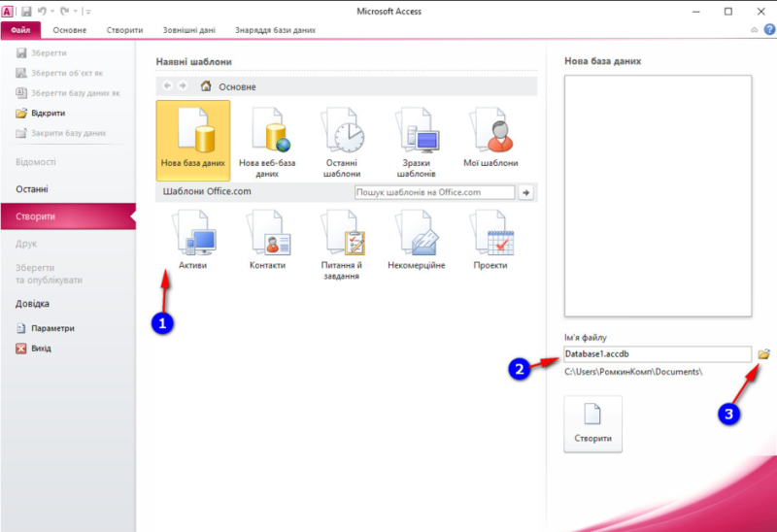The width and height of the screenshot is (777, 532).
Task: Click Відкрити in the left menu
Action: tap(48, 113)
